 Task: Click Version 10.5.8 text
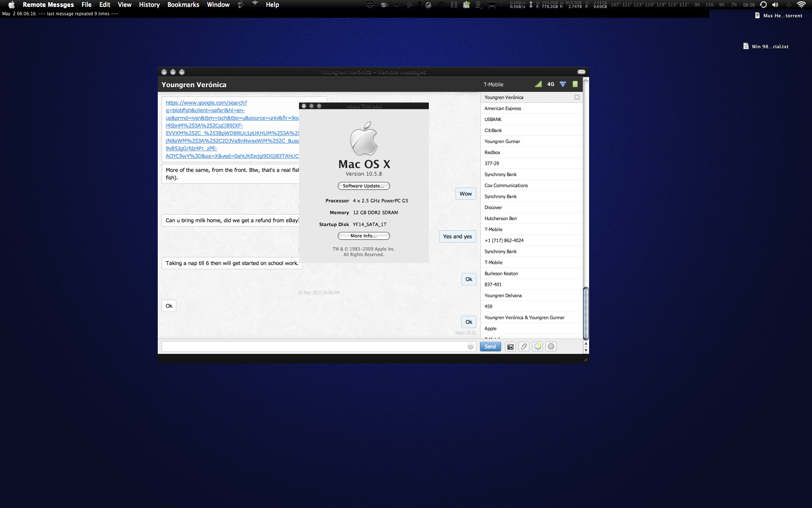tap(364, 174)
